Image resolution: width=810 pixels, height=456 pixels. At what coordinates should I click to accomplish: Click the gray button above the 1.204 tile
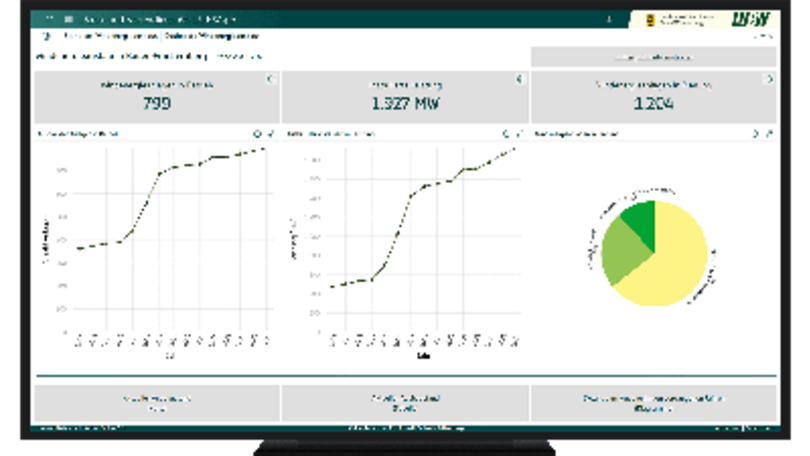pyautogui.click(x=653, y=57)
